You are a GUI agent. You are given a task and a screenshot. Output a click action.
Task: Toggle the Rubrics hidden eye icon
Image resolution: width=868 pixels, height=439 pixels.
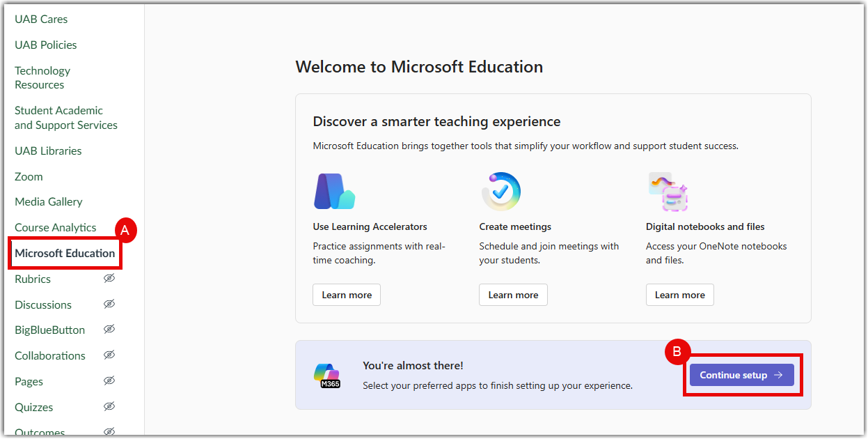[109, 279]
